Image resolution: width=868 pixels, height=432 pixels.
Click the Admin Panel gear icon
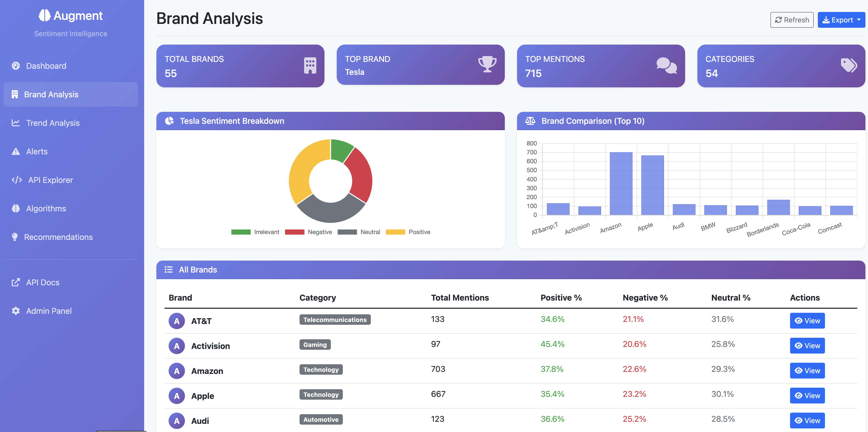pyautogui.click(x=16, y=311)
